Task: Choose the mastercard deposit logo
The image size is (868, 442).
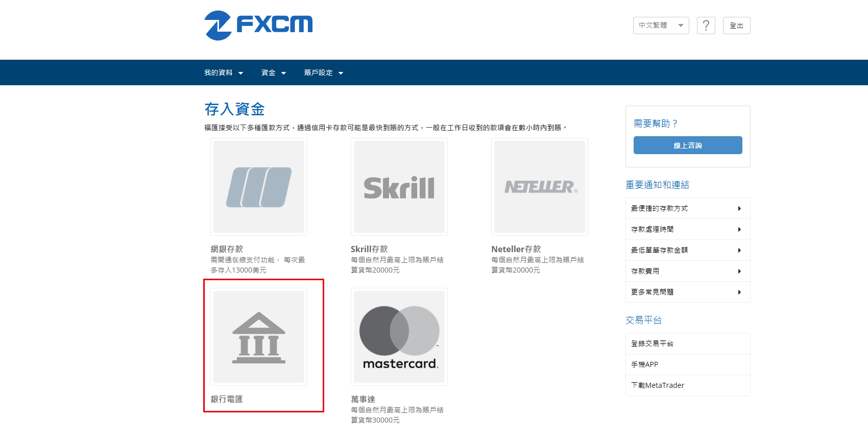Action: pyautogui.click(x=399, y=337)
